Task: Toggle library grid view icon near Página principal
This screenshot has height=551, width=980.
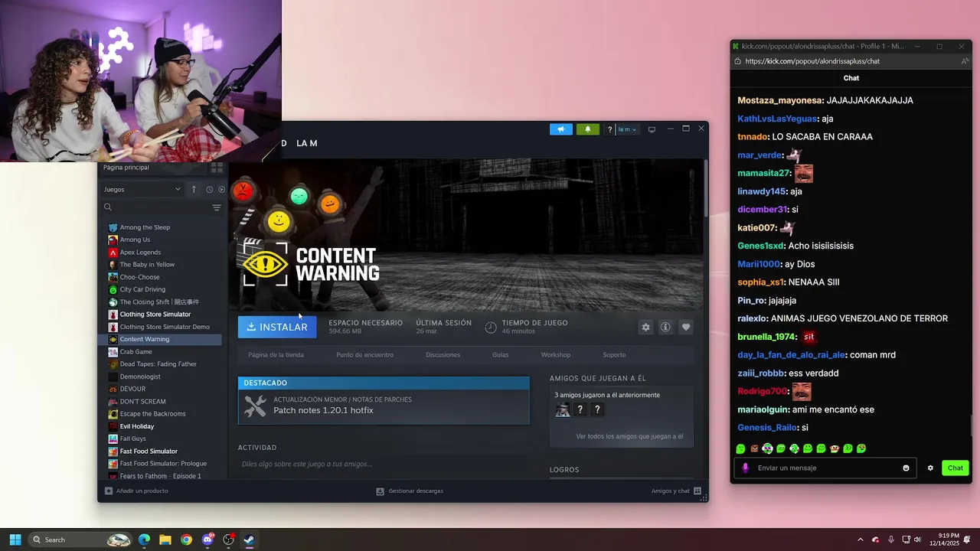Action: (x=217, y=168)
